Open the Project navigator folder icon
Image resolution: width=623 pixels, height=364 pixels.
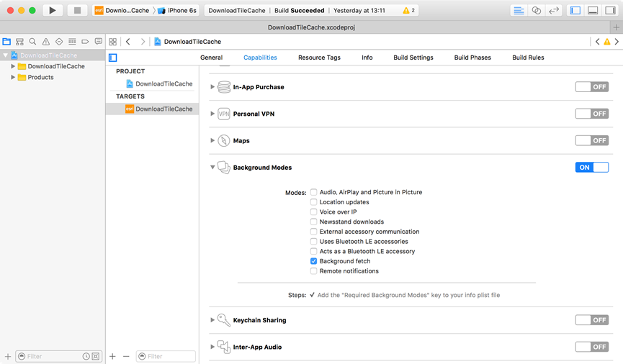pyautogui.click(x=6, y=42)
